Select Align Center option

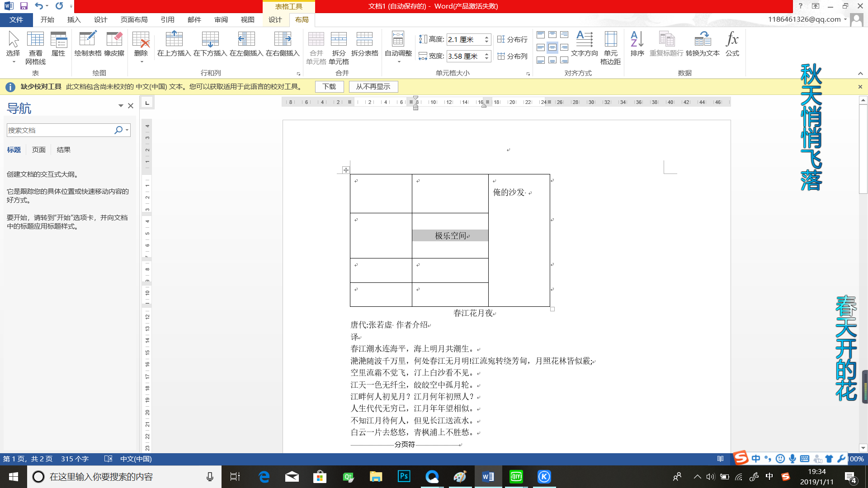(552, 47)
